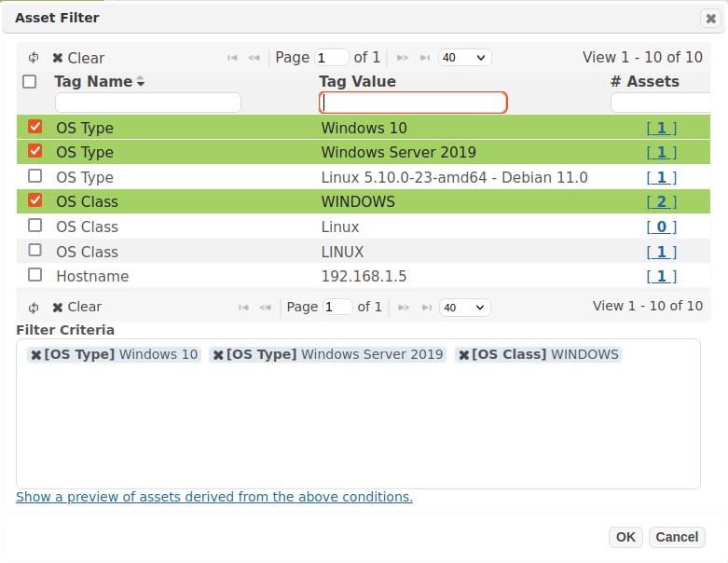Open the bottom rows-per-page dropdown
Screen dimensions: 728x563
[464, 307]
